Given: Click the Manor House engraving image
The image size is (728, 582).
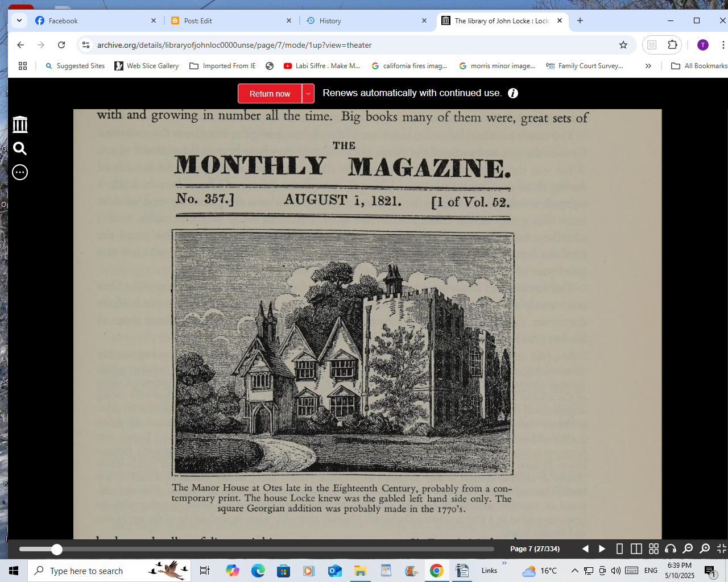Looking at the screenshot, I should pyautogui.click(x=343, y=353).
